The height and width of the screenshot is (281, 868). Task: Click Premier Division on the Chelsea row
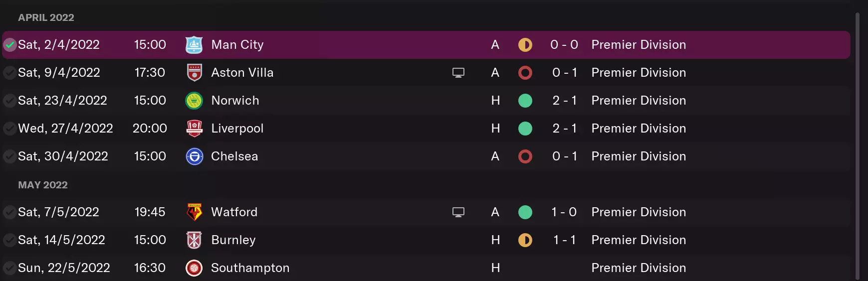639,156
